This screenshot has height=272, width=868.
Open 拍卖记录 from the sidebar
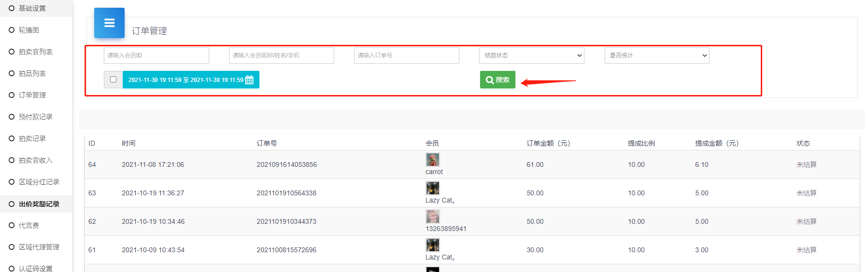click(32, 138)
